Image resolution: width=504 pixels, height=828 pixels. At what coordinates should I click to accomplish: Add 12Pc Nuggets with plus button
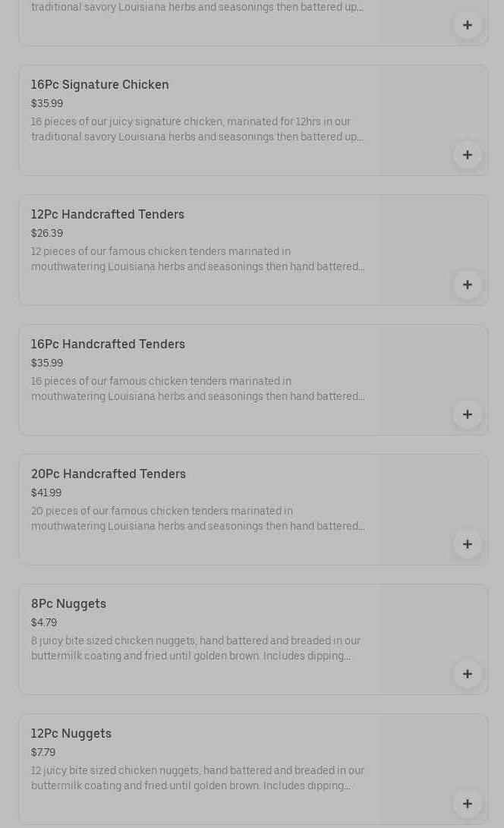[467, 804]
